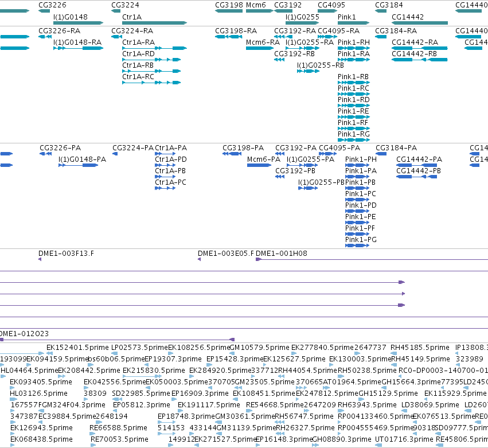Select EST EK093405.5prime
This screenshot has height=448, width=488.
pyautogui.click(x=41, y=381)
